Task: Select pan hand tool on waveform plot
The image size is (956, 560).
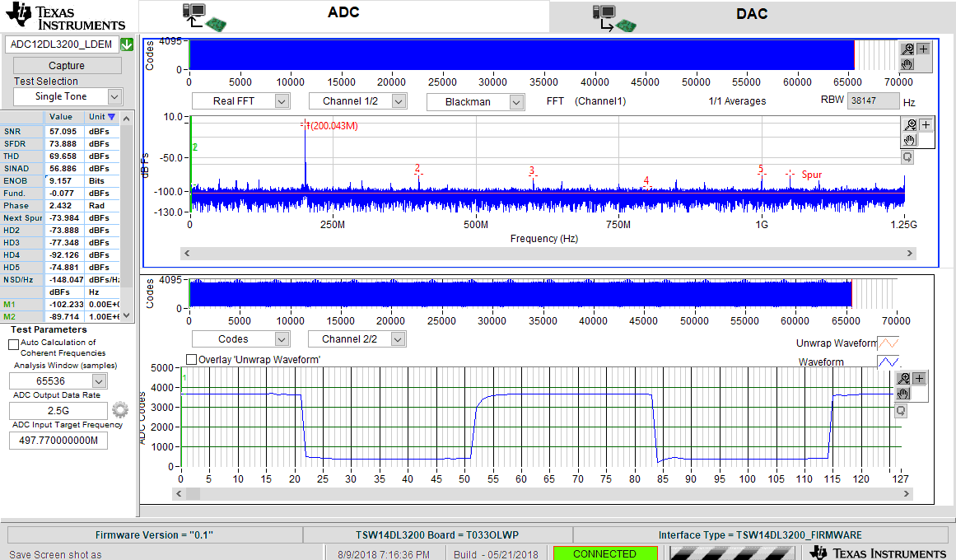Action: [903, 394]
